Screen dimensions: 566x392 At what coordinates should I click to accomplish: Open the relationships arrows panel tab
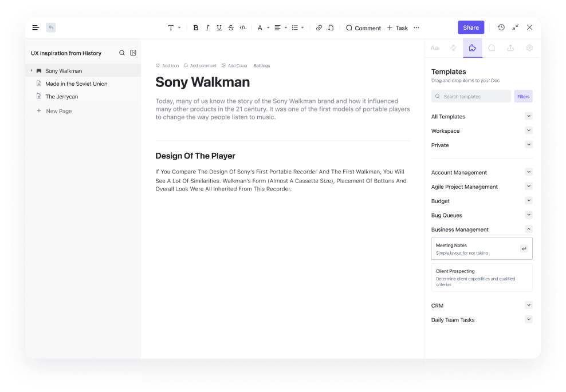[x=453, y=48]
